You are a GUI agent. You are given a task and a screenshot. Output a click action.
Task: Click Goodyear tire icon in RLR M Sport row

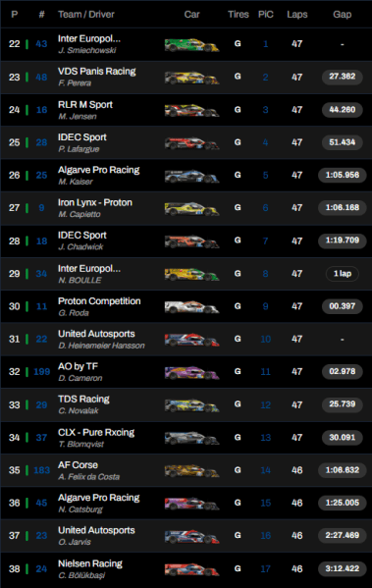click(x=238, y=110)
